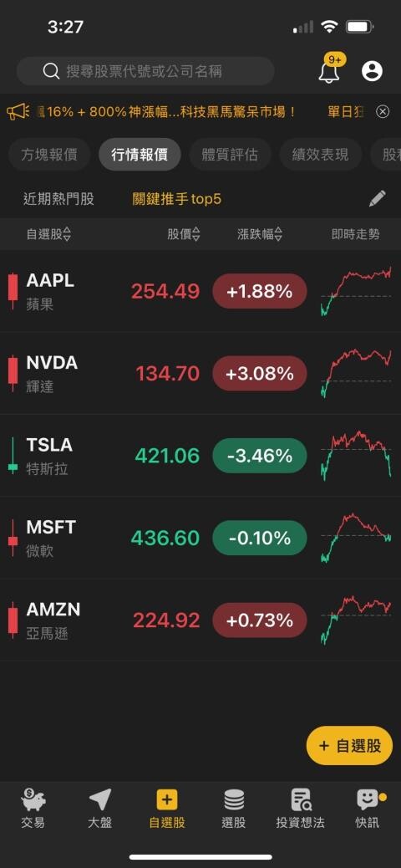The width and height of the screenshot is (401, 868).
Task: Focus the stock symbol search field
Action: coord(145,71)
